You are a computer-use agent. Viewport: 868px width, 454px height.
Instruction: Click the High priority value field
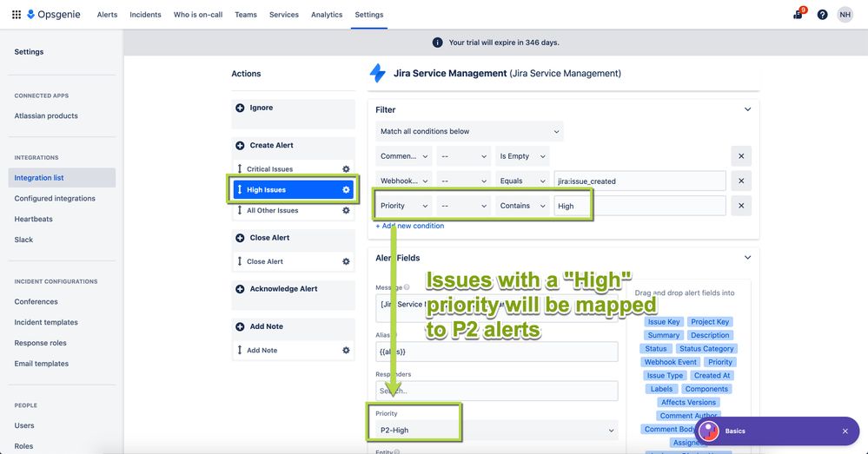640,206
